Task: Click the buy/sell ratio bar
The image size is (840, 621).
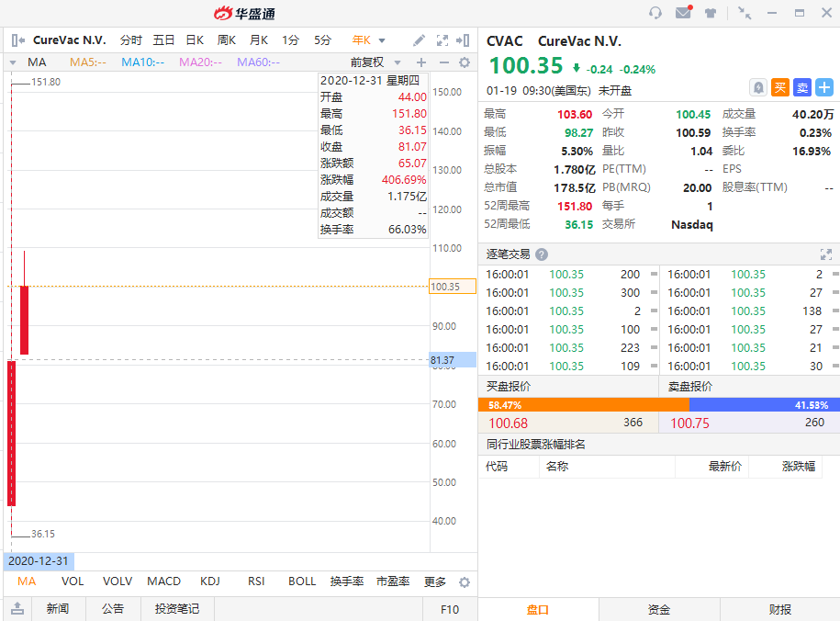Action: click(x=659, y=404)
